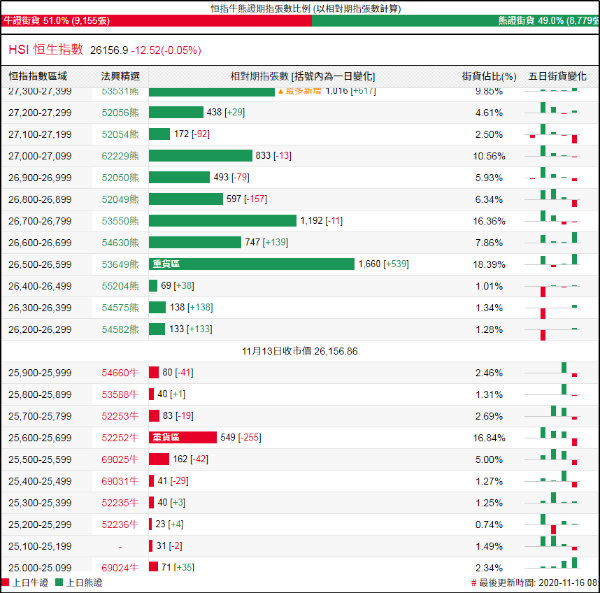Click the green 上日熊證 legend square
600x593 pixels.
tap(59, 582)
